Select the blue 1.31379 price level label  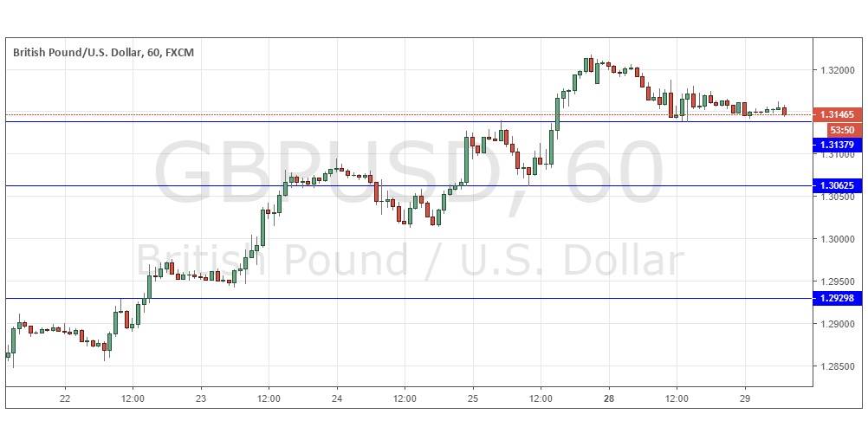tap(836, 145)
